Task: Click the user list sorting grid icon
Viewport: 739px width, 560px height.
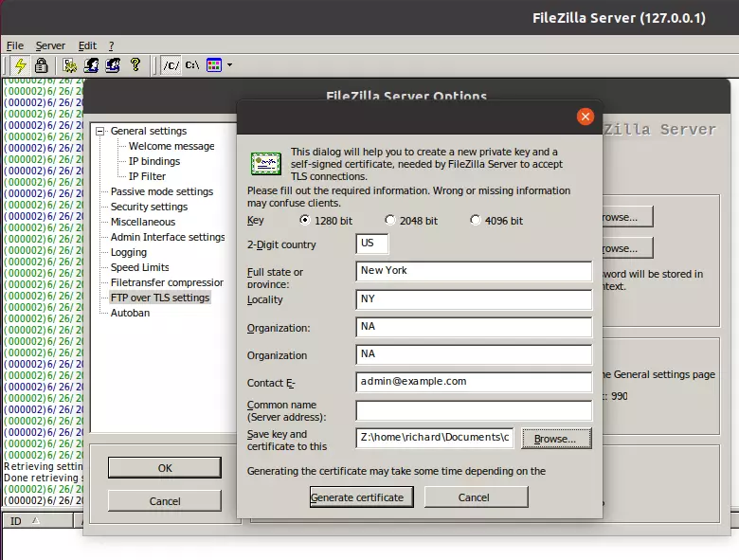Action: (x=214, y=65)
